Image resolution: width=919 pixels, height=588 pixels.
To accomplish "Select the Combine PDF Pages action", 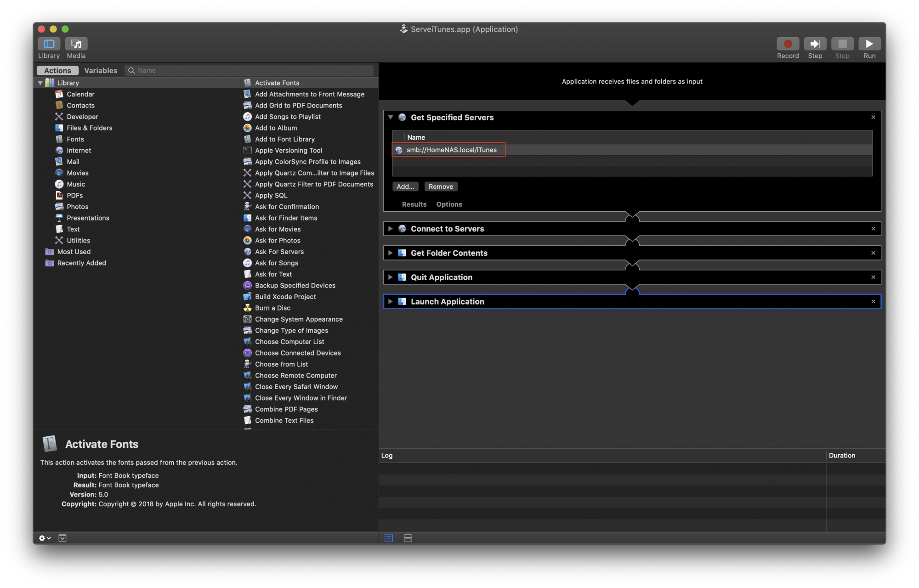I will 286,409.
